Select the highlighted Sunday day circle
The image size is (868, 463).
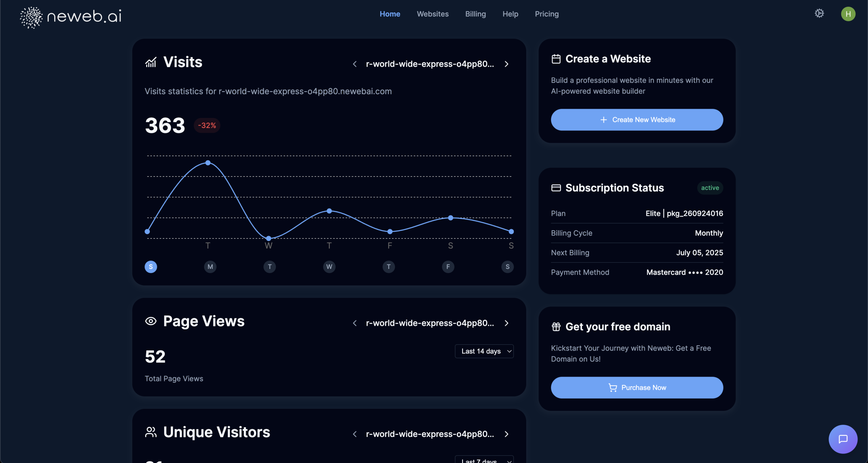[x=151, y=267]
